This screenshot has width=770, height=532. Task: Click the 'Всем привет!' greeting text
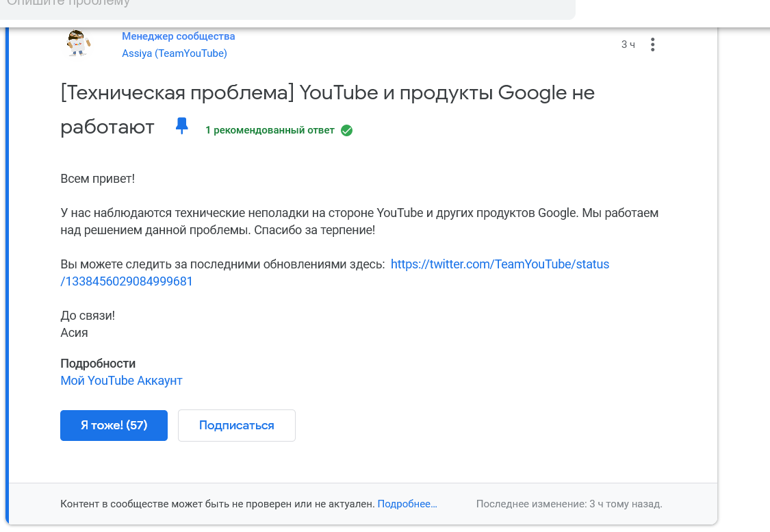point(97,179)
